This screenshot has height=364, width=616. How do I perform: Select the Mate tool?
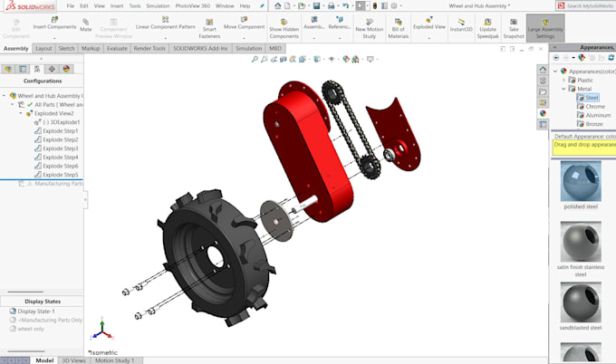[86, 24]
